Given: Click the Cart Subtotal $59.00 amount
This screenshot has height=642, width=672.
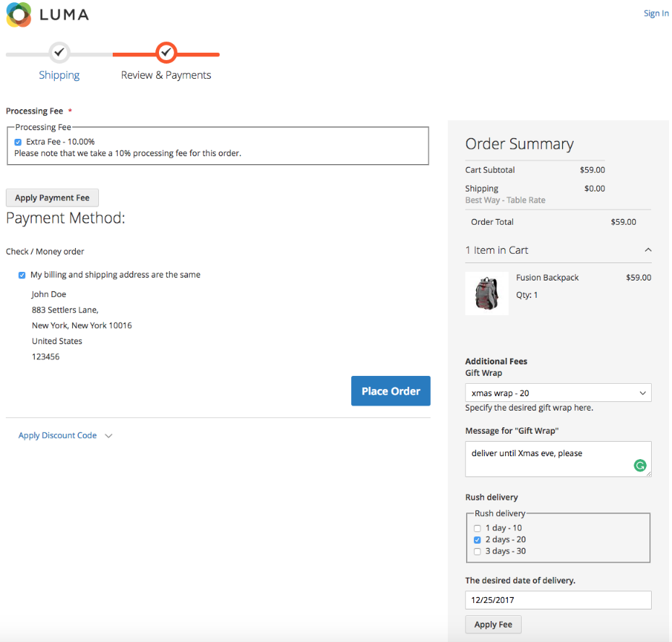Looking at the screenshot, I should click(x=593, y=170).
